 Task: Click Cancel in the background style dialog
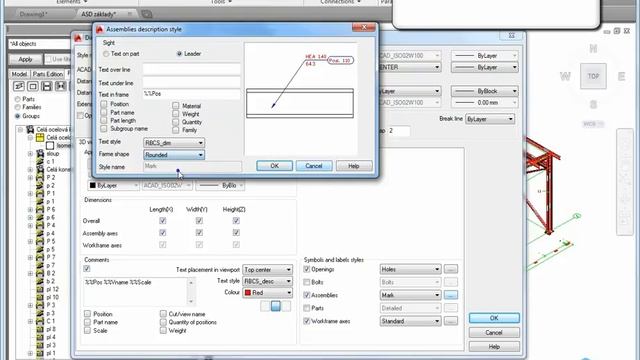point(494,333)
